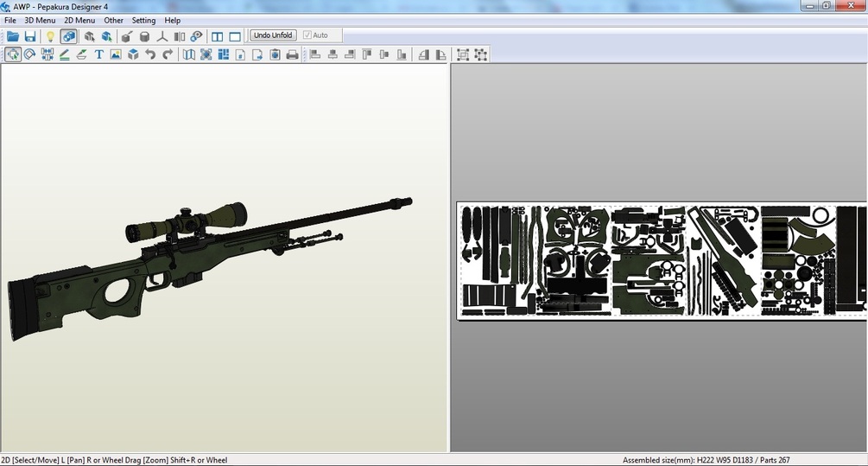Save the project using the floppy disk icon
868x466 pixels.
(x=30, y=36)
